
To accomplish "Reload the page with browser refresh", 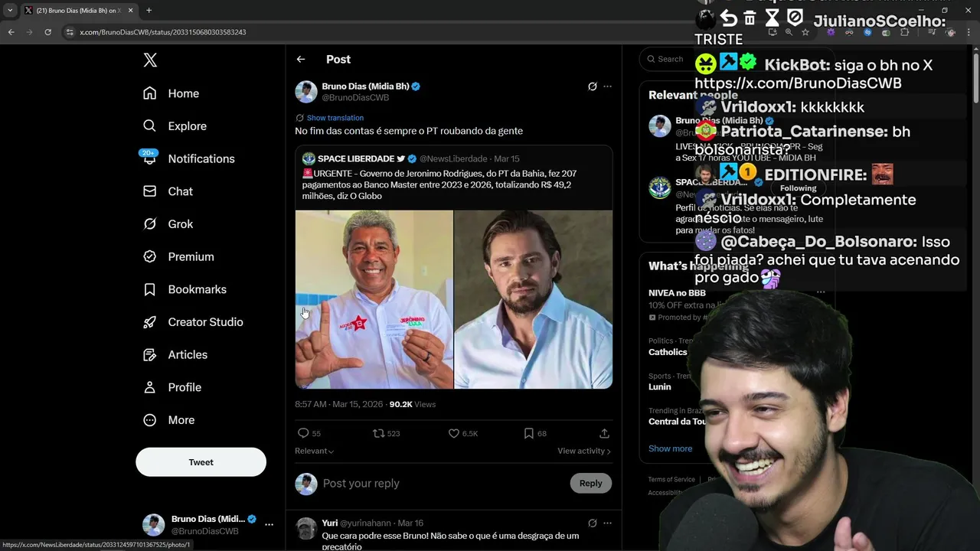I will pos(47,32).
